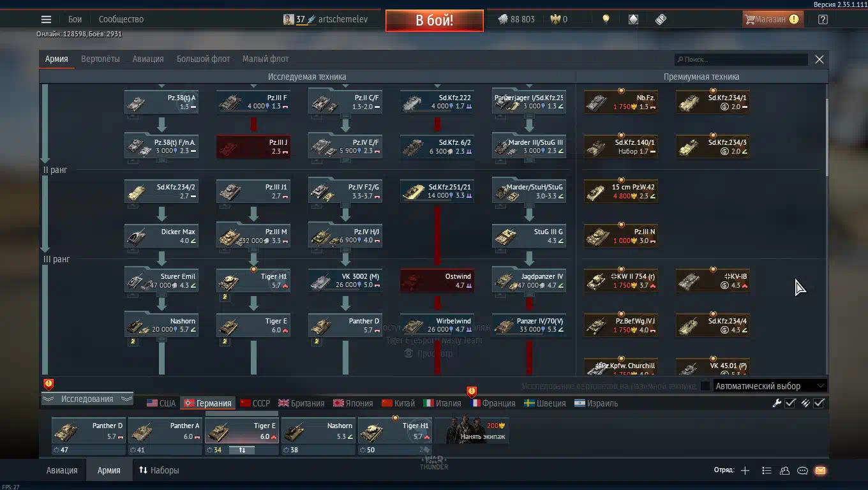Select the Швеция nation tab
The image size is (868, 490).
coord(544,403)
